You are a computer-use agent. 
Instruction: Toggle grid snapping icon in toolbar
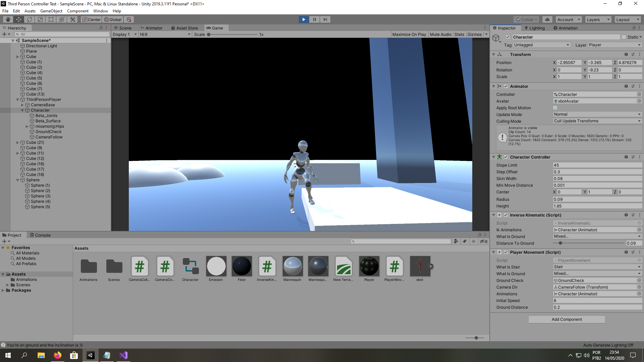[129, 19]
